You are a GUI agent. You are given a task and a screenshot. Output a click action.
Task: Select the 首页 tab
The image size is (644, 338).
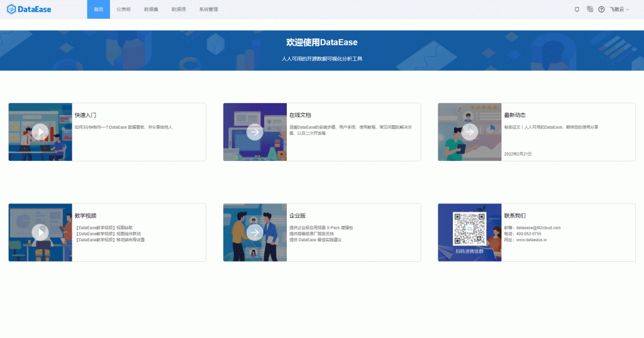(99, 9)
